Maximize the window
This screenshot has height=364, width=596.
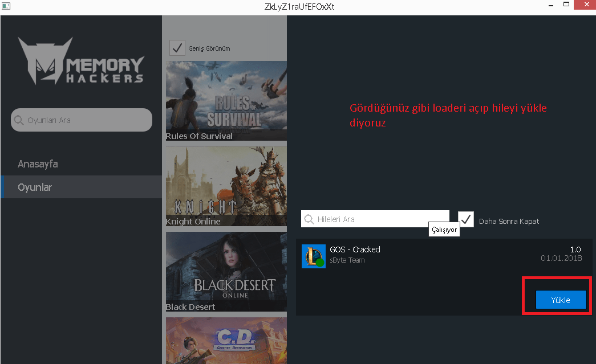coord(566,5)
